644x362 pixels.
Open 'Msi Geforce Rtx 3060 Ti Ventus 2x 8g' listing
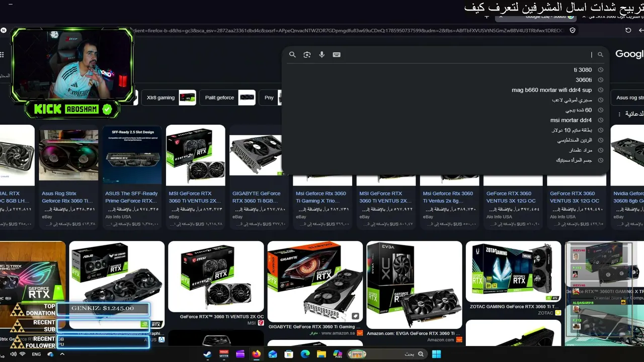pyautogui.click(x=449, y=197)
